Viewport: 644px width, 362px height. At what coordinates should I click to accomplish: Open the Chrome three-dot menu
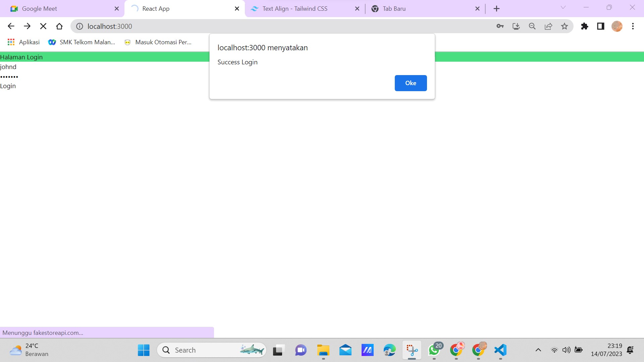[633, 26]
